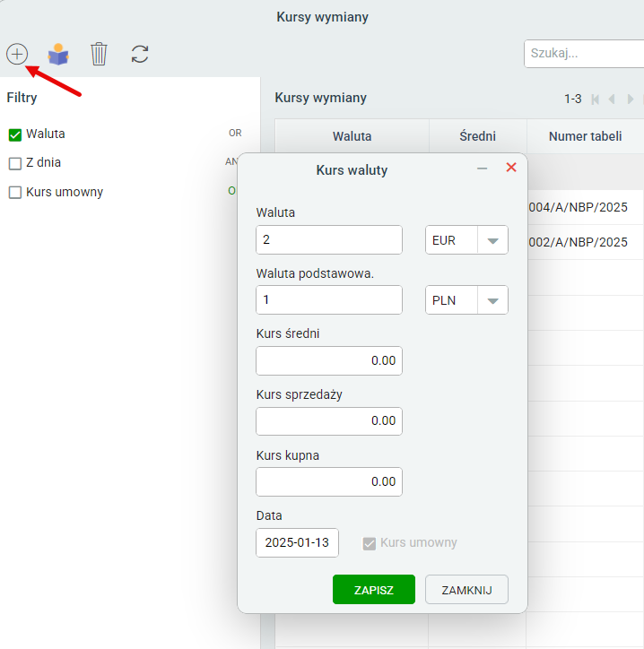Sort by Średni column header
This screenshot has width=644, height=649.
(x=477, y=136)
